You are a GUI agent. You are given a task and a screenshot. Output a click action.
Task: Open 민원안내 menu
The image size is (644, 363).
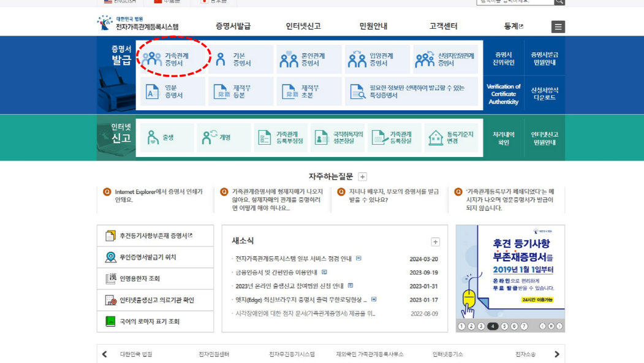373,26
